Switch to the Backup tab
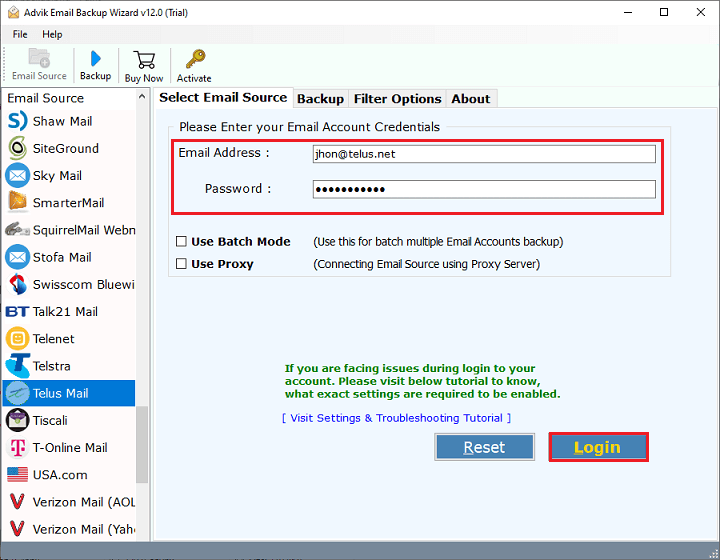This screenshot has width=720, height=560. click(321, 99)
